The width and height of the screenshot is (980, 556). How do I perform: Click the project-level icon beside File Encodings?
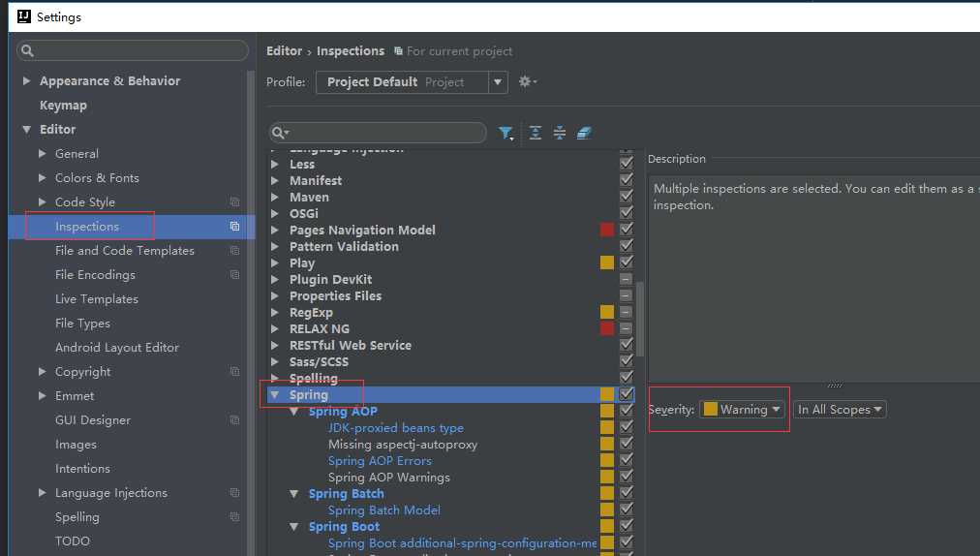pyautogui.click(x=235, y=274)
